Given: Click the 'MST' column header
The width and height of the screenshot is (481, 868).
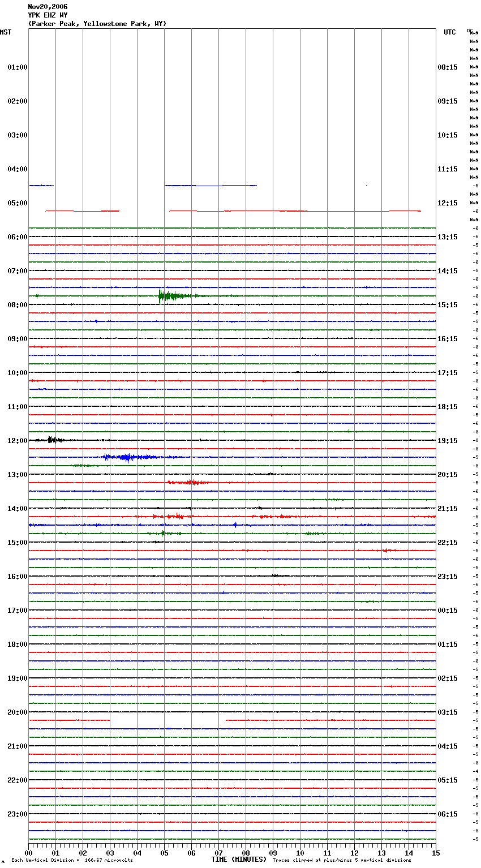Looking at the screenshot, I should (5, 32).
